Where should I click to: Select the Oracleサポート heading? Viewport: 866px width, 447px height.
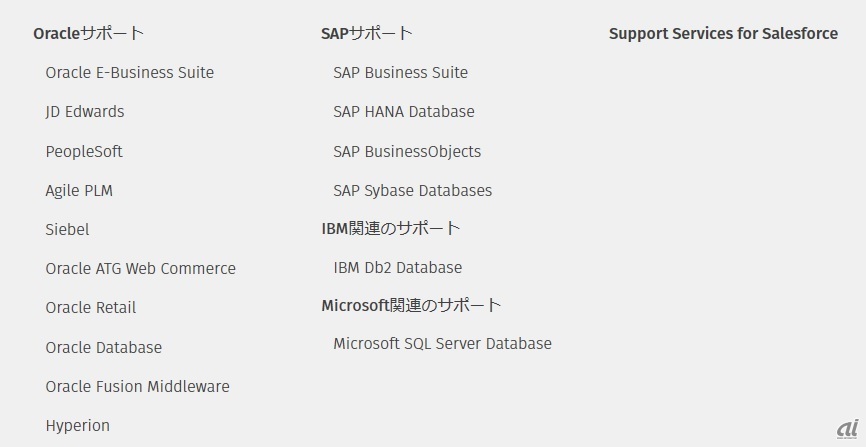pos(88,34)
